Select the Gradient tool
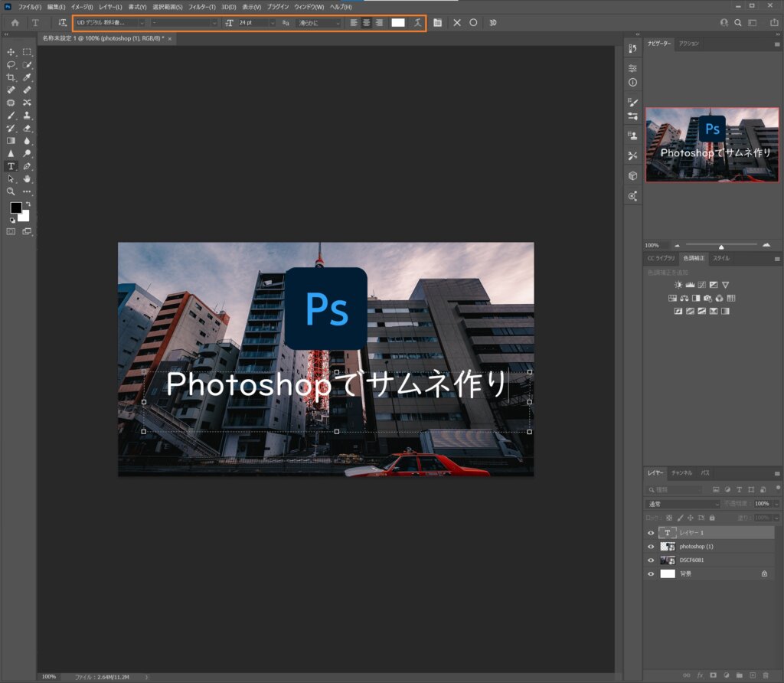This screenshot has width=784, height=683. [11, 141]
